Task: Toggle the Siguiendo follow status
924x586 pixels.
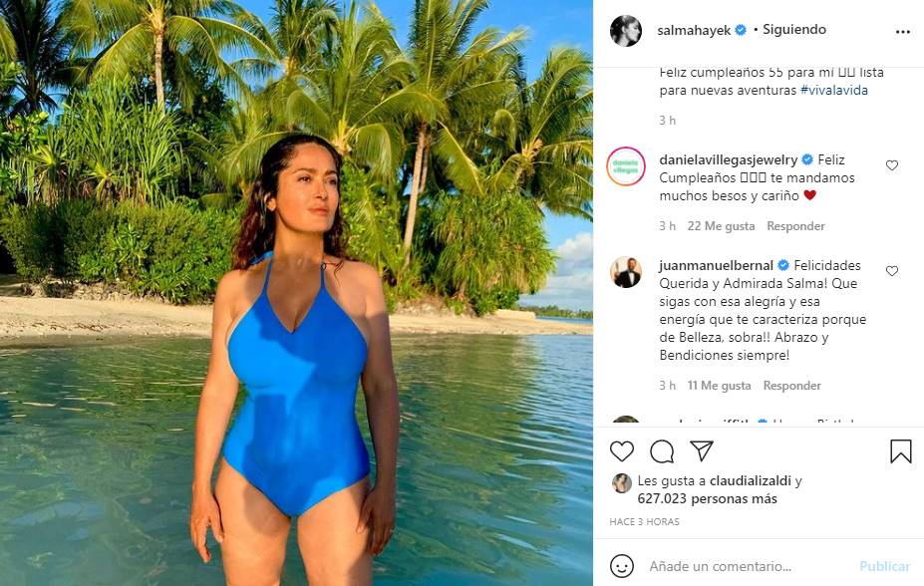Action: (x=794, y=30)
